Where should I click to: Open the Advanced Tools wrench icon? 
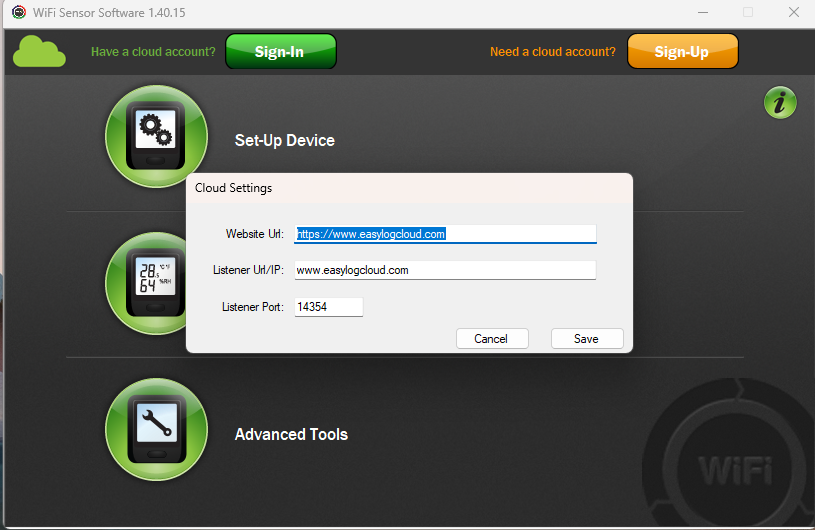156,429
